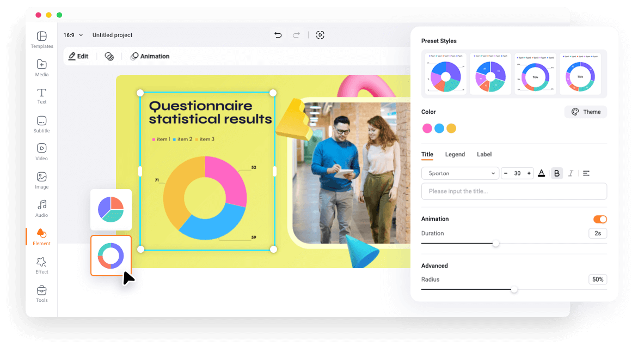Switch to the Legend tab
Viewport: 644px width, 346px height.
[x=455, y=154]
